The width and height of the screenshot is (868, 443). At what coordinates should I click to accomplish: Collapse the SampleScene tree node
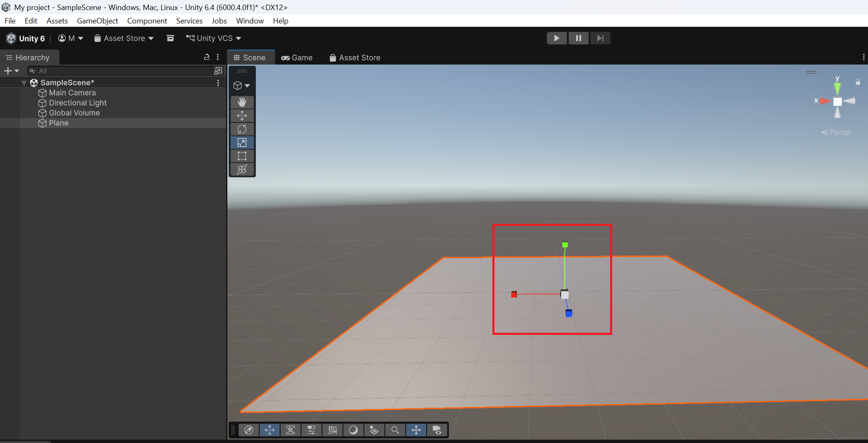coord(24,83)
